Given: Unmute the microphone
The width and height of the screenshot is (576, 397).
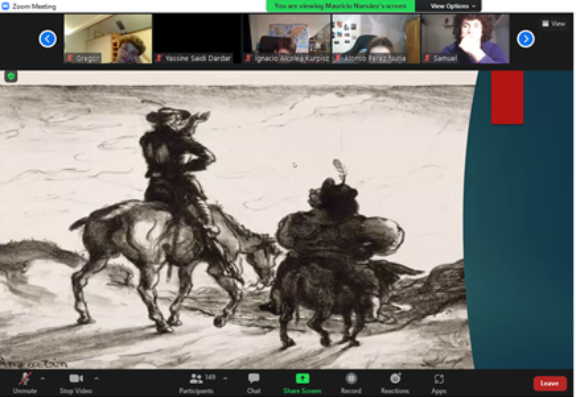Looking at the screenshot, I should pyautogui.click(x=25, y=383).
